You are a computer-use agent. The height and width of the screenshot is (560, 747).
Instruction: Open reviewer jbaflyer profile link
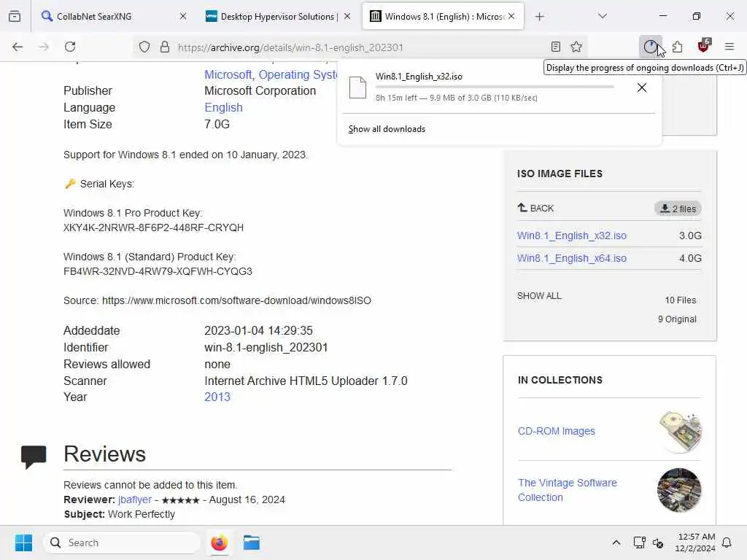point(135,499)
